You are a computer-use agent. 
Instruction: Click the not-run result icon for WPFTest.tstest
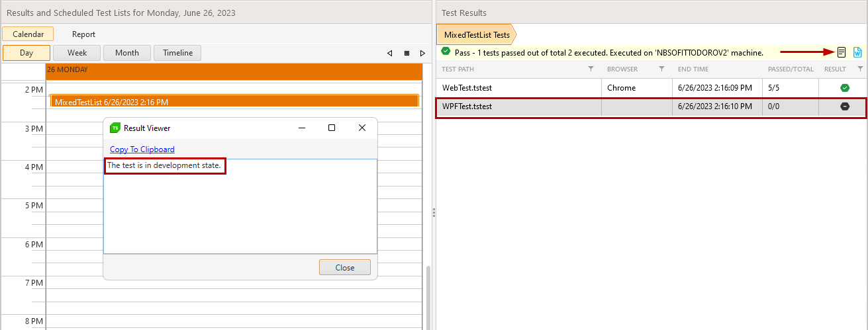pyautogui.click(x=844, y=106)
